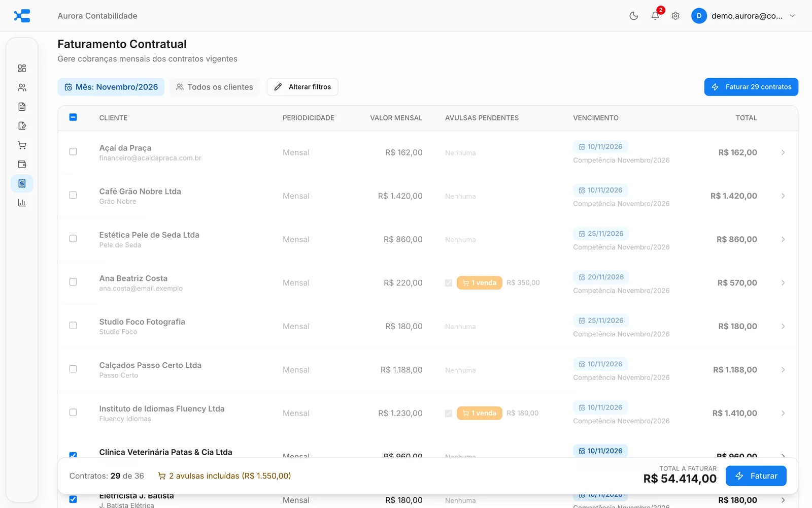This screenshot has height=508, width=812.
Task: Expand the Calçados Passo Certo row chevron
Action: tap(783, 370)
